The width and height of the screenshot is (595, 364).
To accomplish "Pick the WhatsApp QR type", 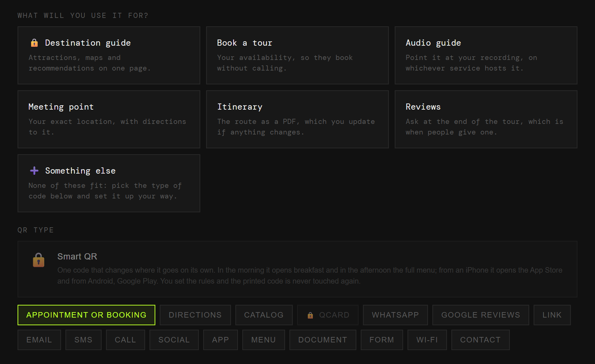I will [395, 315].
